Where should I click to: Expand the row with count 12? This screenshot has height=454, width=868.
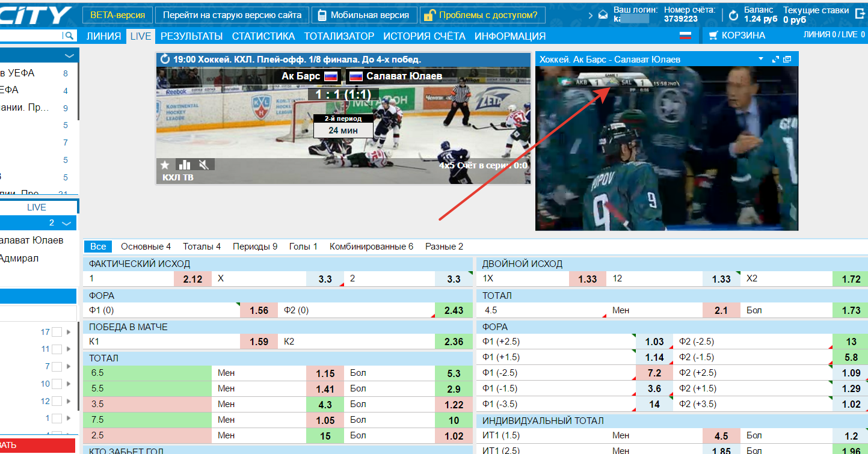tap(69, 401)
